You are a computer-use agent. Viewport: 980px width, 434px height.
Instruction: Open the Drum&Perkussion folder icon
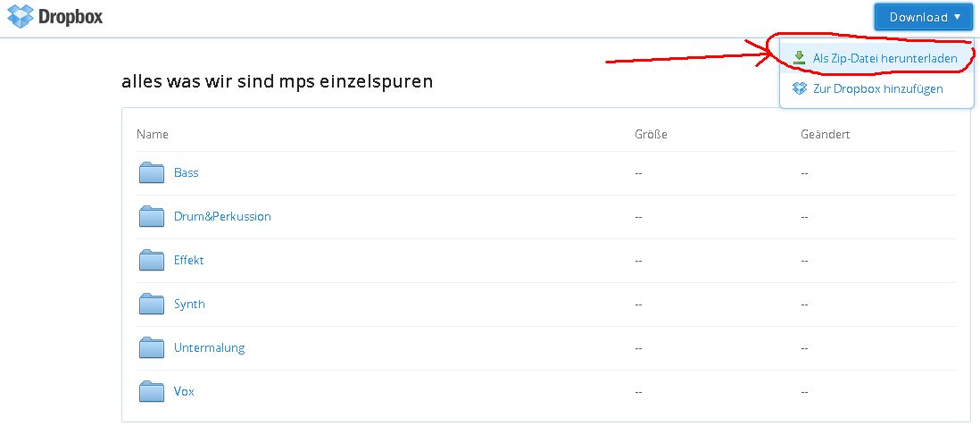(151, 216)
